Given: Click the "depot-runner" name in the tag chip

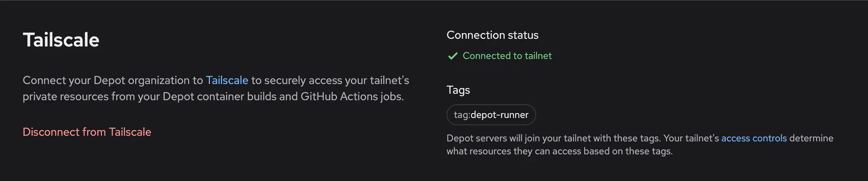Looking at the screenshot, I should coord(499,115).
